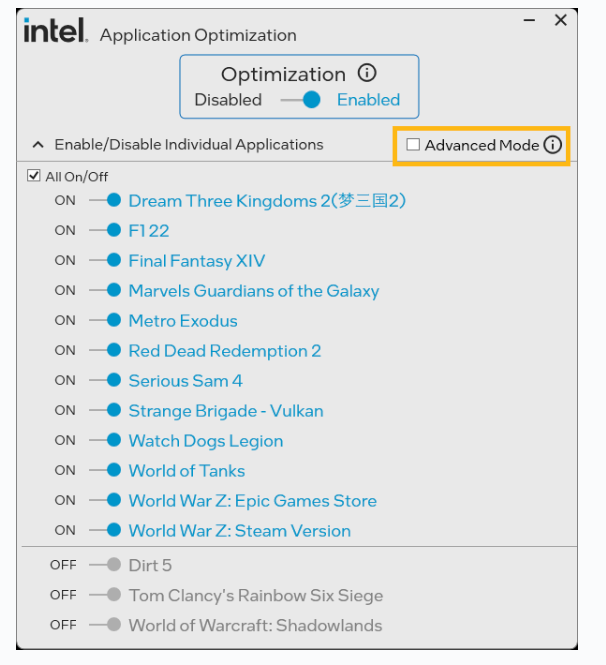
Task: Toggle Red Dead Redemption 2 switch
Action: (x=105, y=350)
